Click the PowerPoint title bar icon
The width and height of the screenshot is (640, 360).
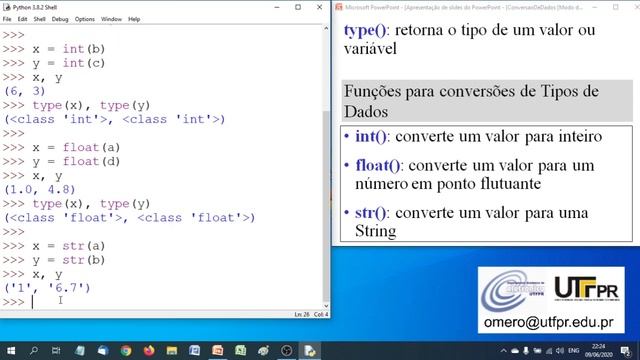tap(339, 7)
